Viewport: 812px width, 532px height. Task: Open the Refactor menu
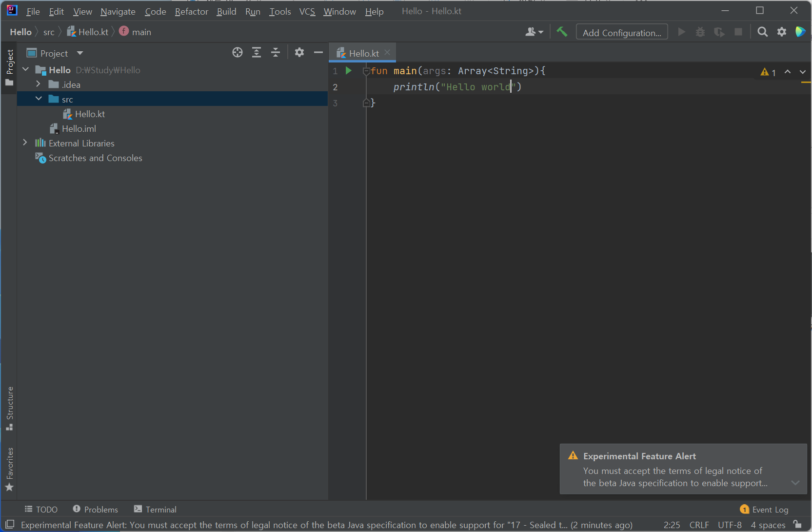(191, 11)
